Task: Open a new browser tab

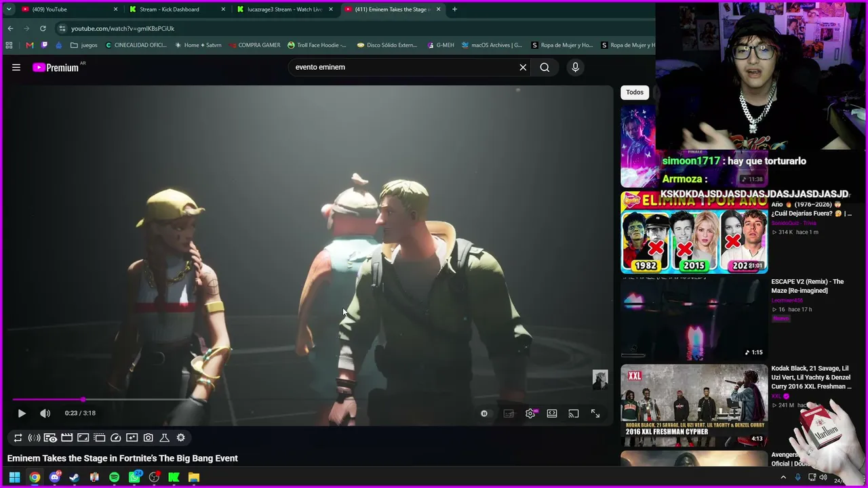Action: (454, 9)
